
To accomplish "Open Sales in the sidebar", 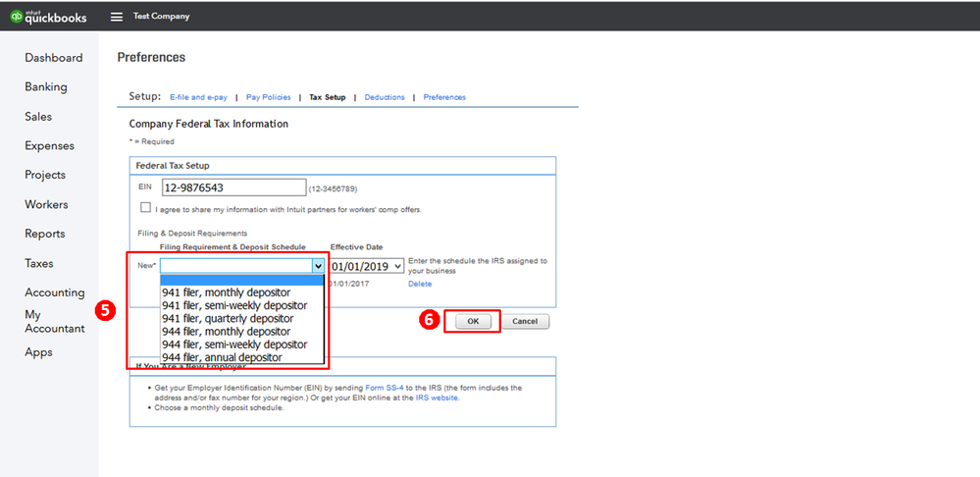I will coord(38,116).
